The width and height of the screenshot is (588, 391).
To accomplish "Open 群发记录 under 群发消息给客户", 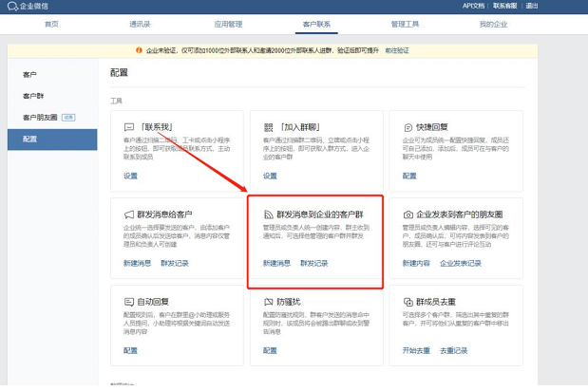I will [x=175, y=263].
